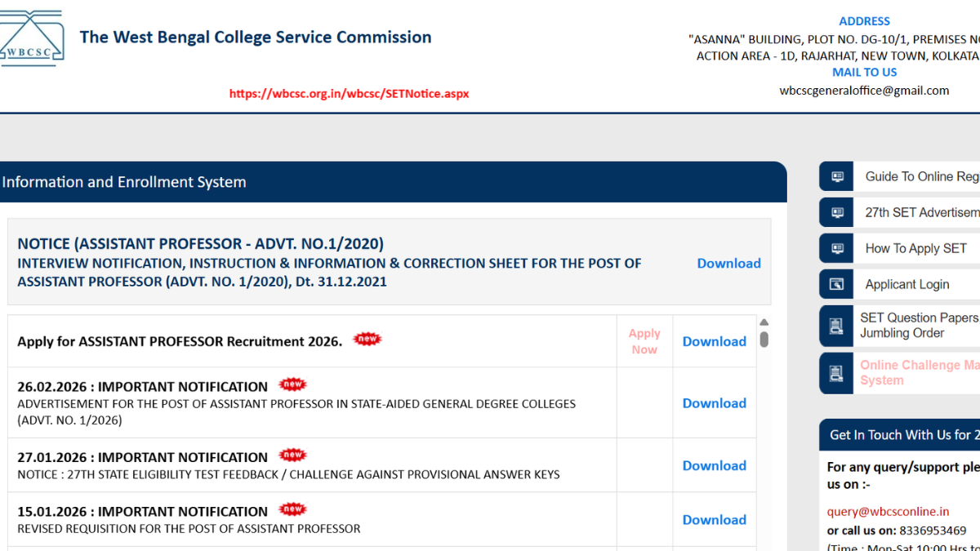Viewport: 980px width, 551px height.
Task: Download the 27.01.2026 provisional answer keys notice
Action: point(714,465)
